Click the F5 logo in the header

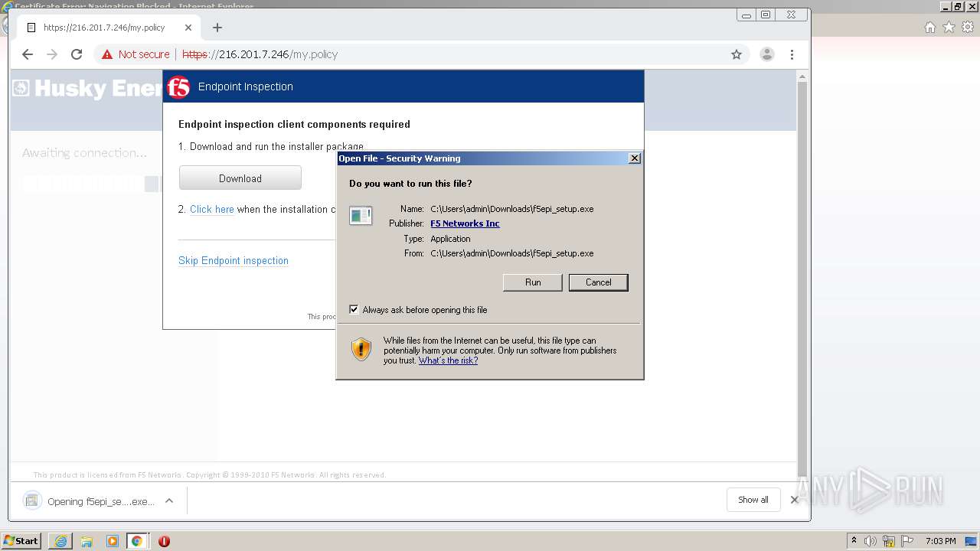pos(178,86)
